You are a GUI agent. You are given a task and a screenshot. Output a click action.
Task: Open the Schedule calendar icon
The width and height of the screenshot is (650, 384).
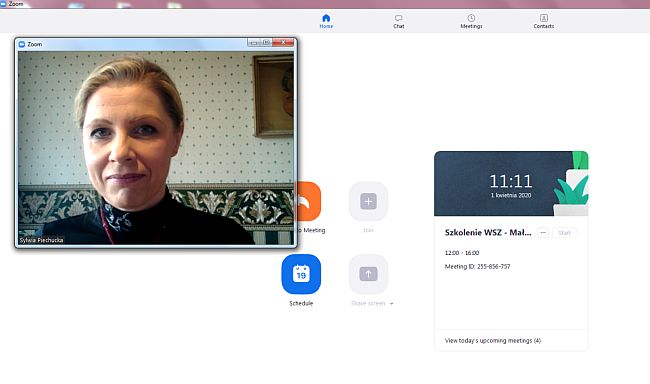301,274
